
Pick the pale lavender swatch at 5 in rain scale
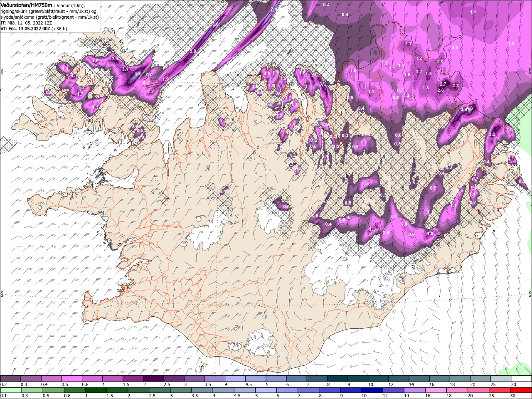coord(266,390)
